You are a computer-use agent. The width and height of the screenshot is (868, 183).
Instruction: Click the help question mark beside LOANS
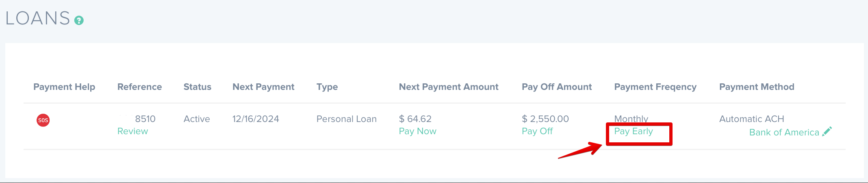(x=79, y=20)
